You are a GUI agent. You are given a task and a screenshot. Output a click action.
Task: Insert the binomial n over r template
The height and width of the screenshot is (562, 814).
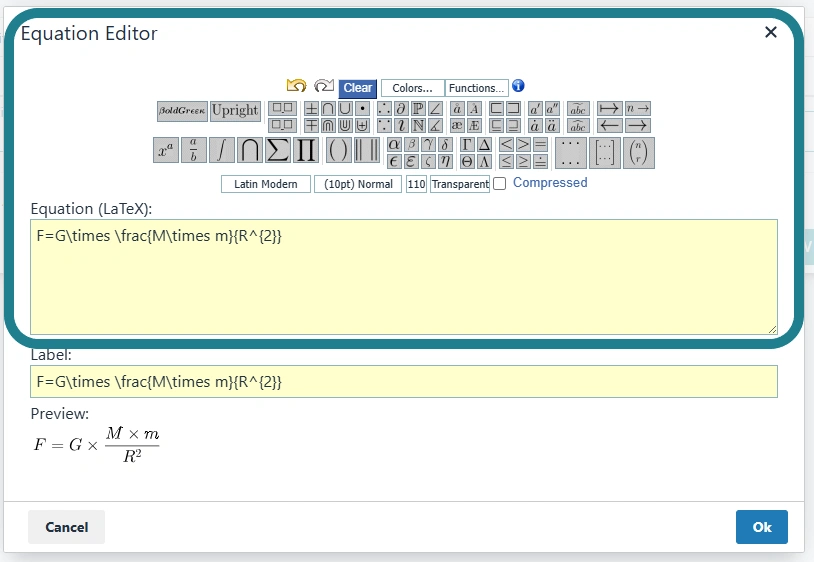[x=638, y=153]
